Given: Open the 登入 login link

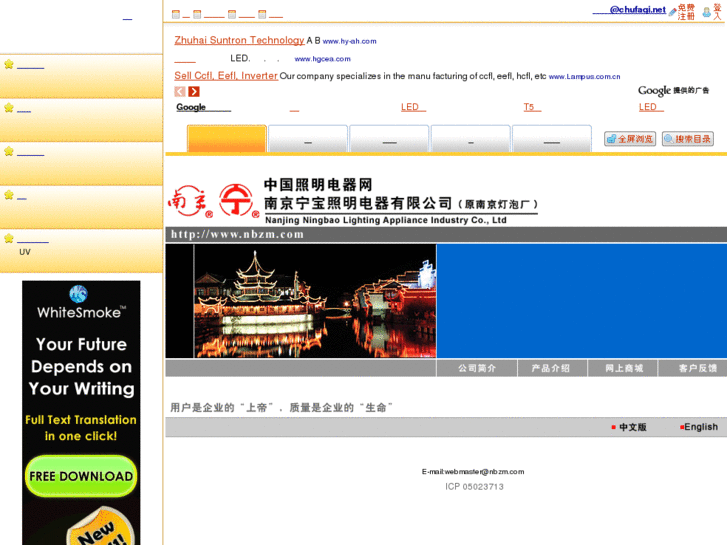Looking at the screenshot, I should point(717,12).
